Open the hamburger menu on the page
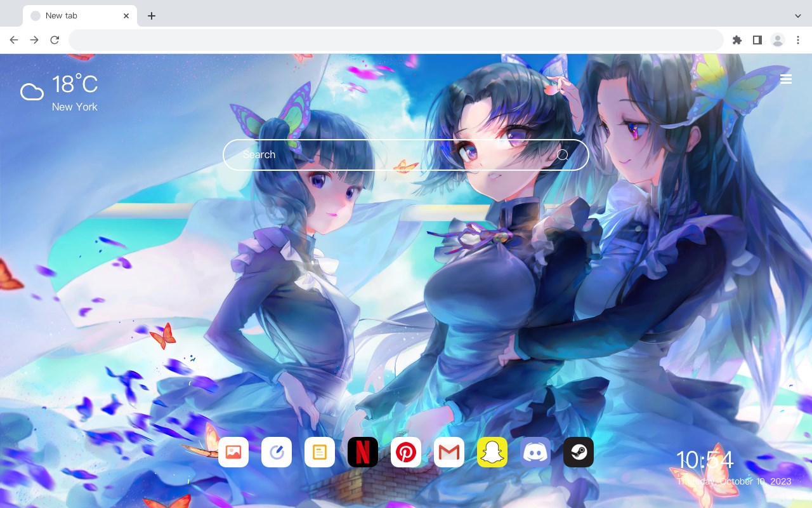Screen dimensions: 812x508 coord(786,79)
